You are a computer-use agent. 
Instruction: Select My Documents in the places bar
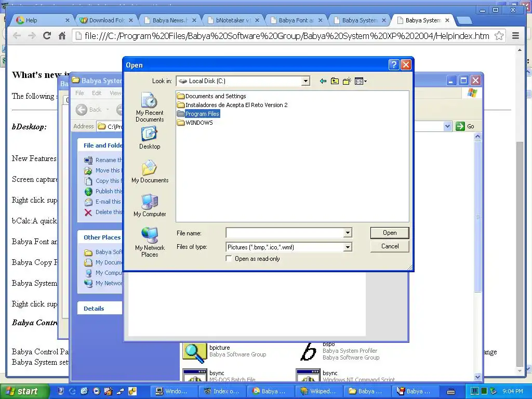point(150,171)
